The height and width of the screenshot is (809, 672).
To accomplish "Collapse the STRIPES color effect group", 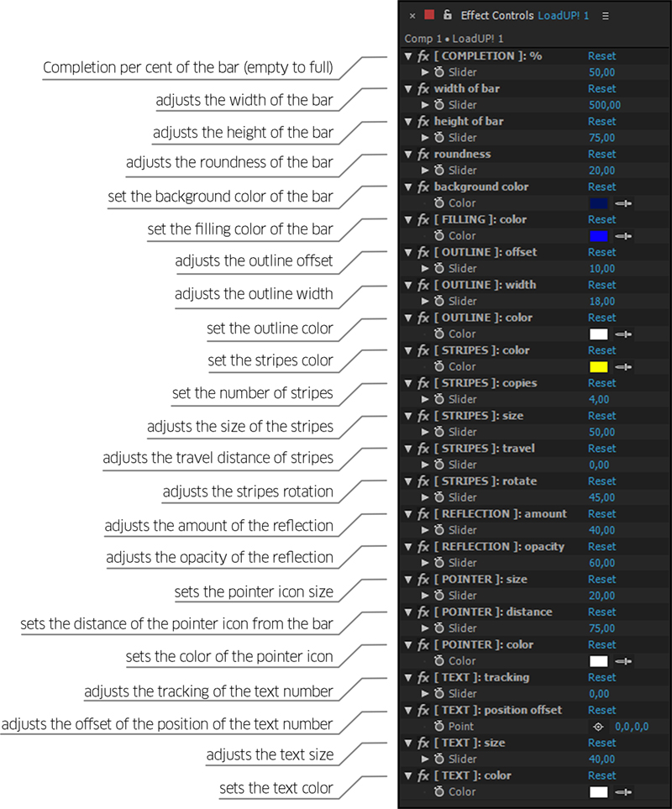I will (x=408, y=351).
